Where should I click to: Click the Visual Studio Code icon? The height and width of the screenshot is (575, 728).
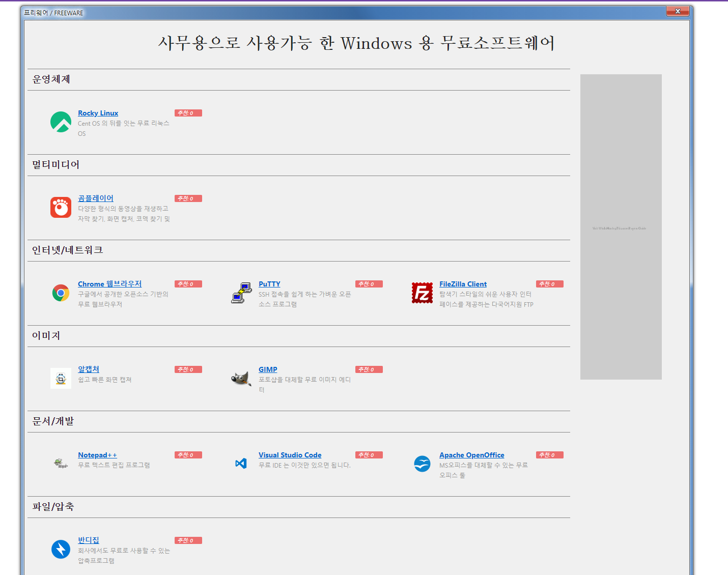[x=241, y=464]
